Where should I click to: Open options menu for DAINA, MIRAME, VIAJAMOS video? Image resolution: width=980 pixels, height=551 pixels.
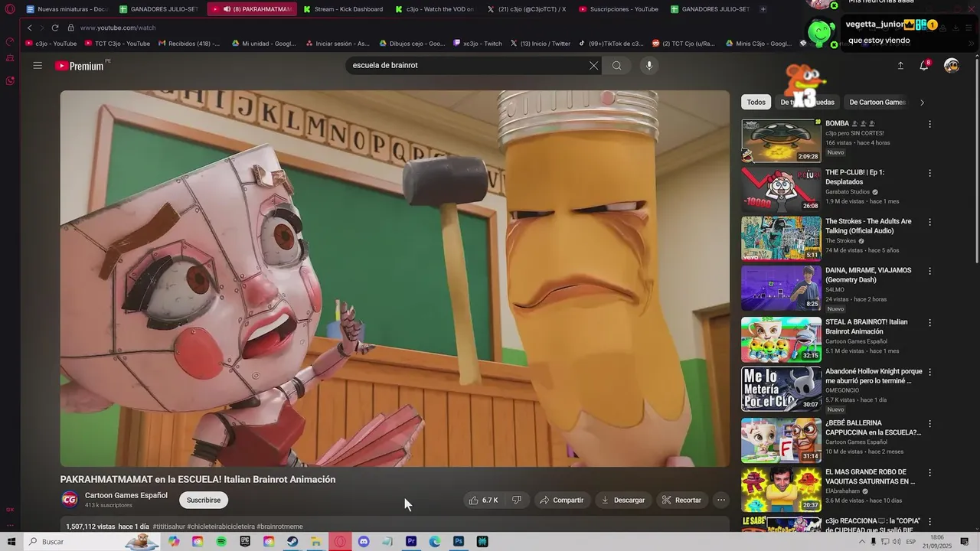[930, 271]
